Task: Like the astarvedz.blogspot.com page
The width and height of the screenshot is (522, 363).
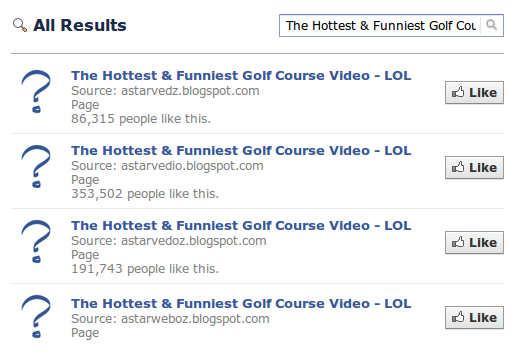Action: [474, 92]
